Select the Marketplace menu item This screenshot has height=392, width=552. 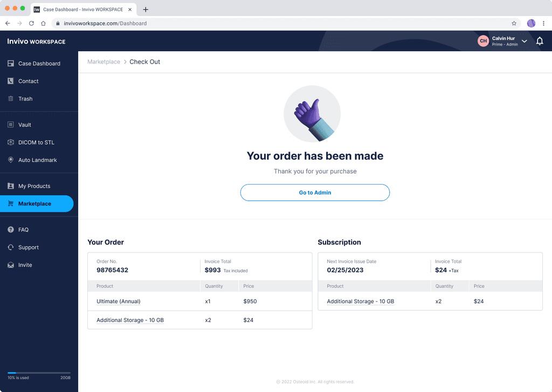click(37, 204)
